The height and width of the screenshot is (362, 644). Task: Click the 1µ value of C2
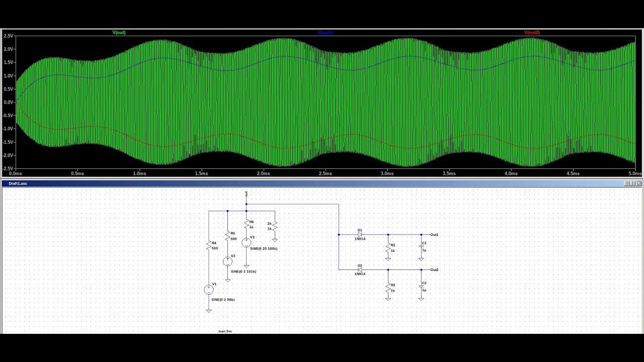coord(424,290)
